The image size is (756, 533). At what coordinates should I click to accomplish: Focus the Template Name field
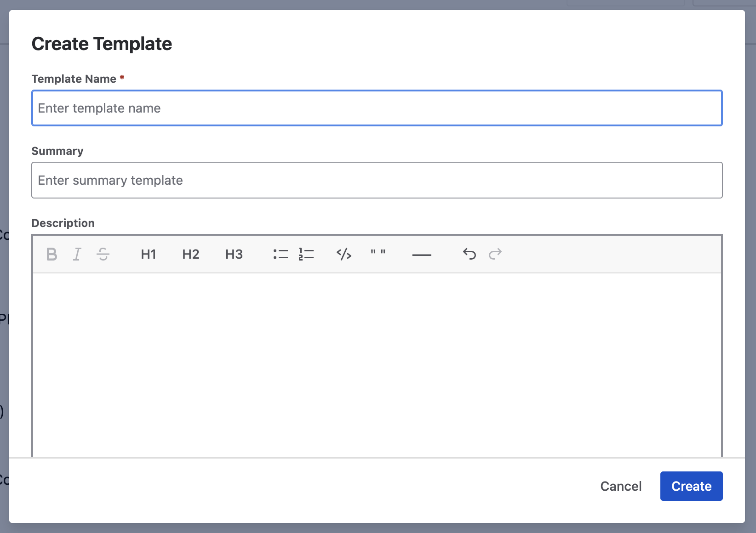point(377,108)
